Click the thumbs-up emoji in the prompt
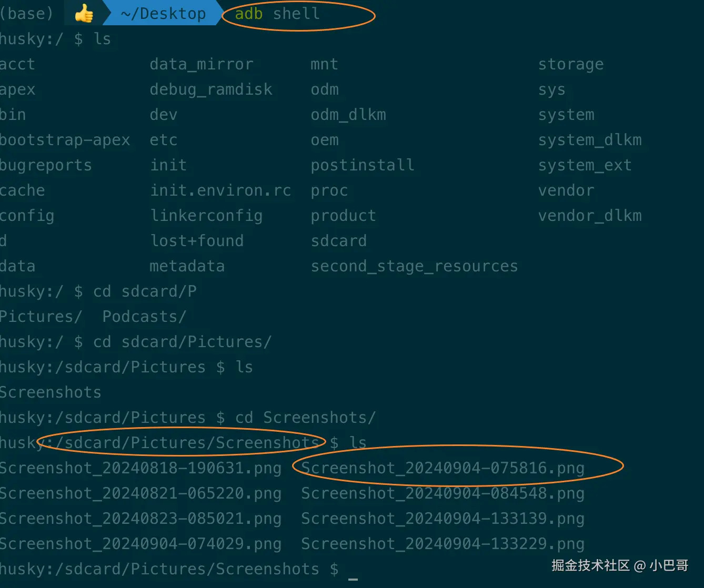The width and height of the screenshot is (704, 588). click(x=84, y=14)
